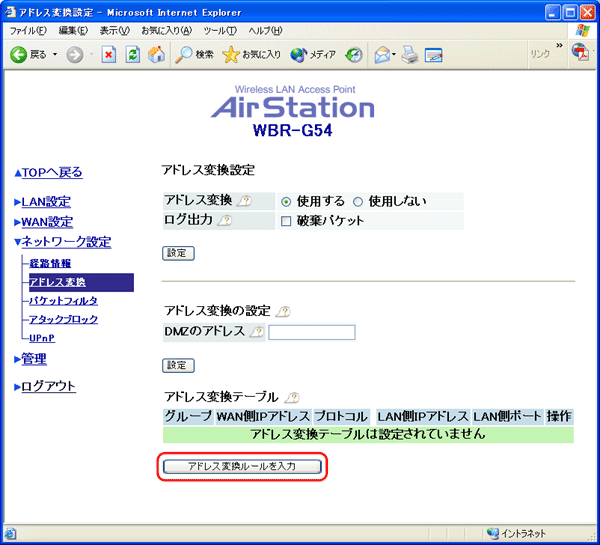Click help icon beside DMZのアドレス
Image resolution: width=600 pixels, height=545 pixels.
(257, 332)
